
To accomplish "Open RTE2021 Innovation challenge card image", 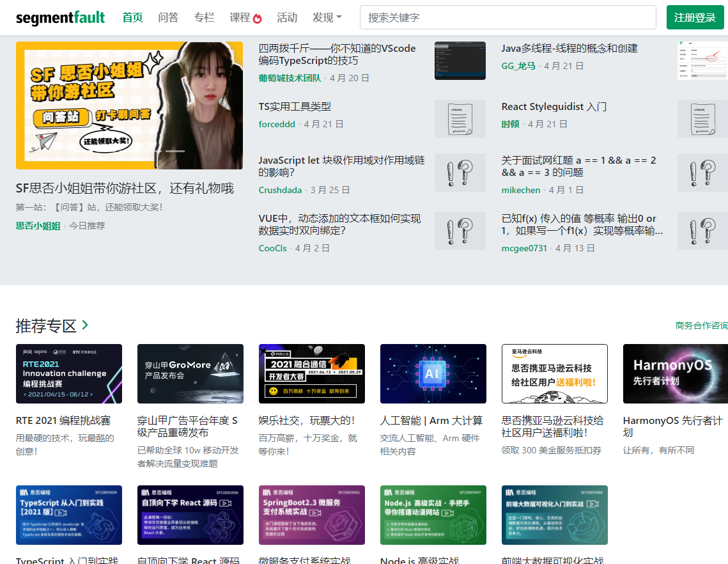I will (69, 373).
